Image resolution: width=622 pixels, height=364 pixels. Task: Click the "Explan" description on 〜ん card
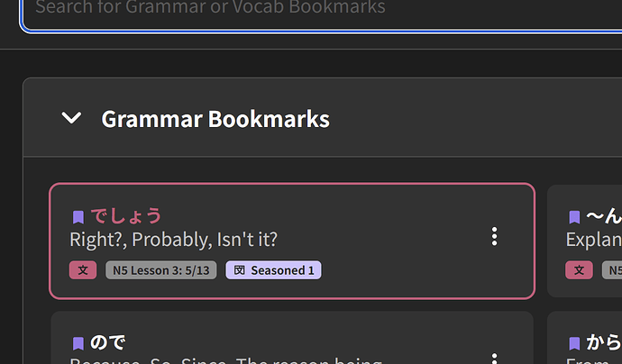point(593,241)
